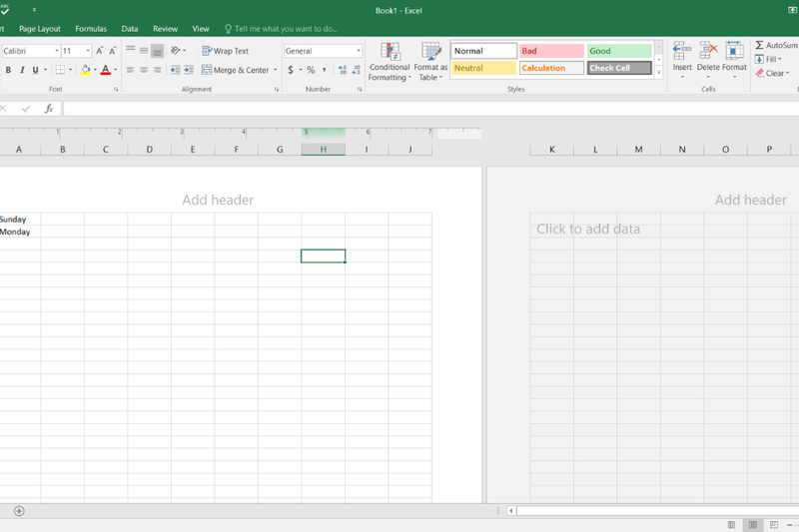Screen dimensions: 799x532
Task: Open Conditional Formatting menu
Action: [390, 62]
